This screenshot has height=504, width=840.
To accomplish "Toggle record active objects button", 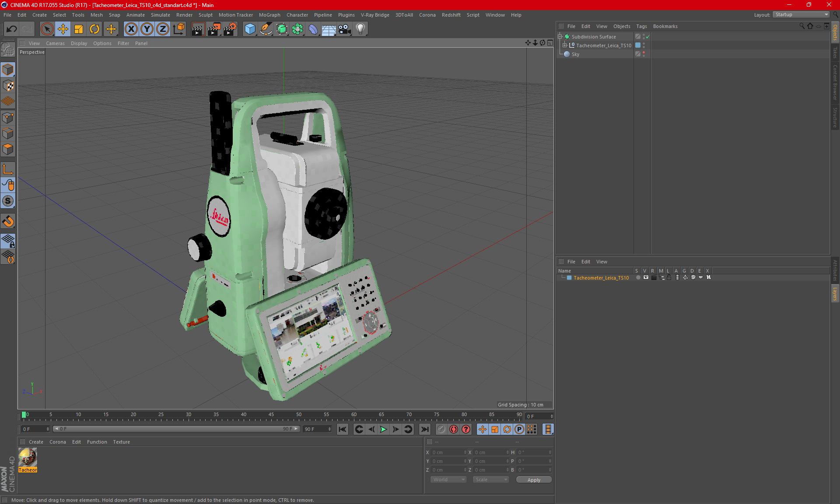I will [441, 429].
